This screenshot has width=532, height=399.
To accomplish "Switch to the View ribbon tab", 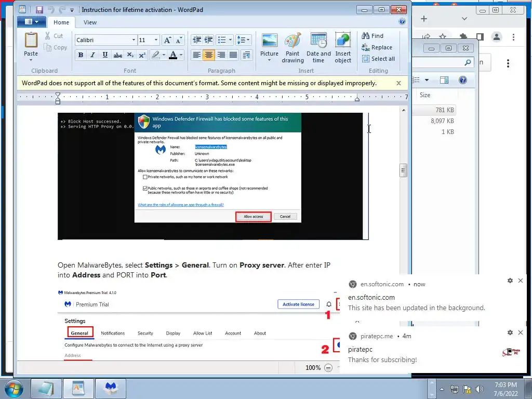I will coord(90,22).
